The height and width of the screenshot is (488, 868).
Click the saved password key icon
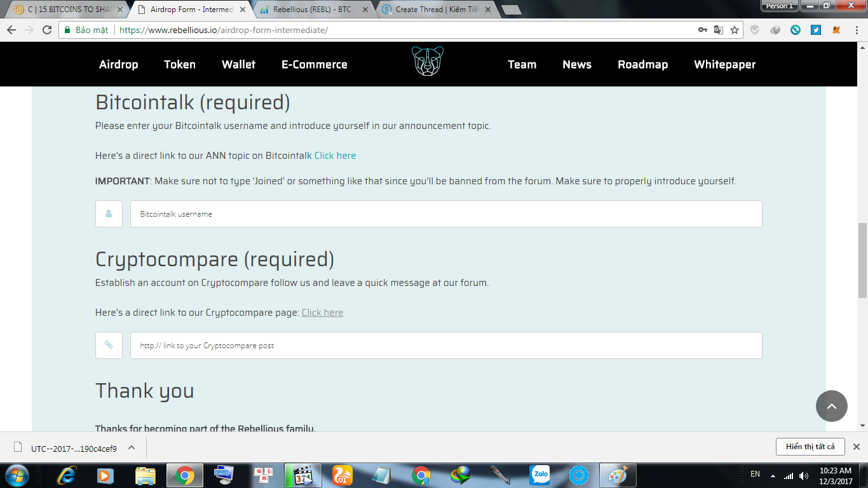[702, 30]
